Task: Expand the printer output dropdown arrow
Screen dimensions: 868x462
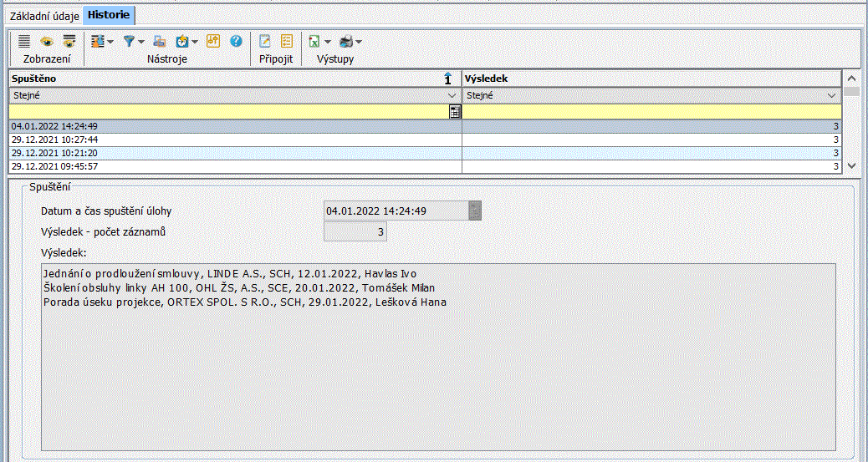Action: pyautogui.click(x=359, y=42)
